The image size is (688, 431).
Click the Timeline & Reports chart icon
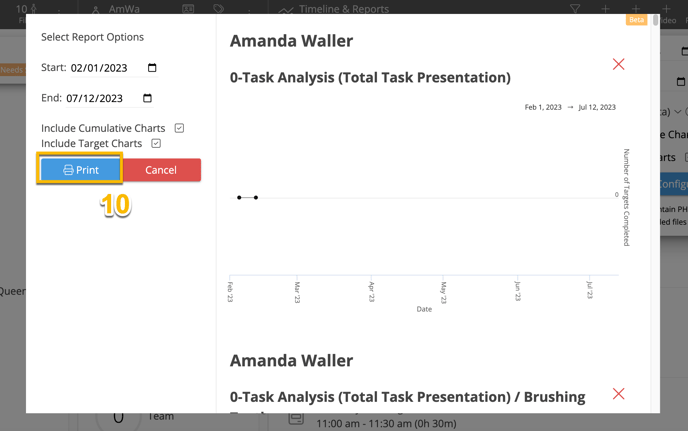(286, 10)
